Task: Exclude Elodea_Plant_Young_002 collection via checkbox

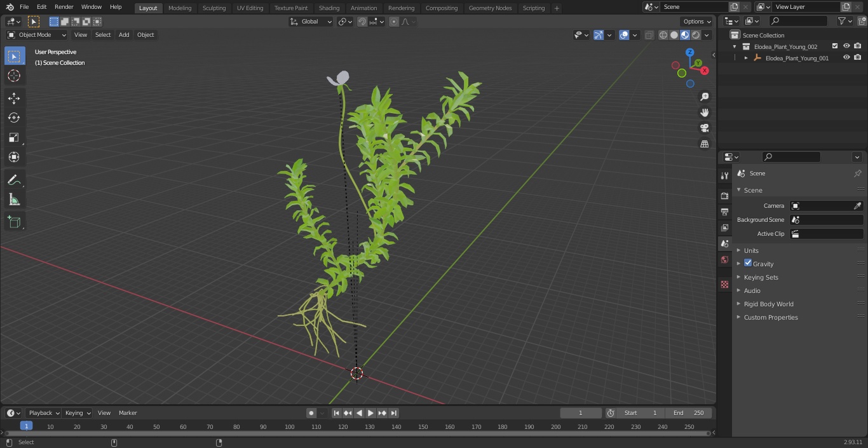Action: [835, 46]
